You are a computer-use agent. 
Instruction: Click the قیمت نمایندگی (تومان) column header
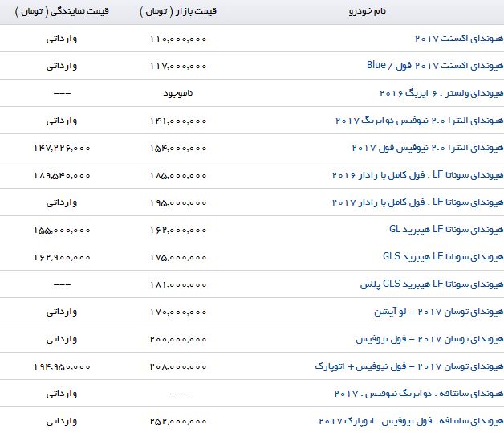[x=62, y=11]
